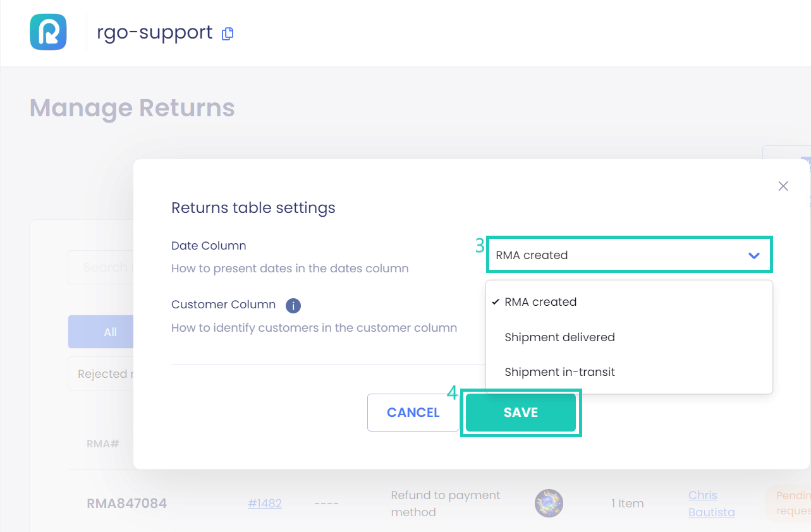Save the returns table settings
The image size is (811, 532).
click(520, 412)
